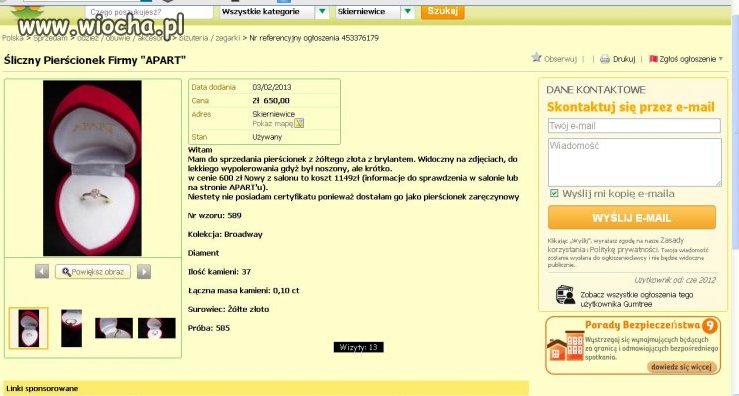The image size is (739, 396).
Task: Click the main ring box photo
Action: tap(92, 168)
